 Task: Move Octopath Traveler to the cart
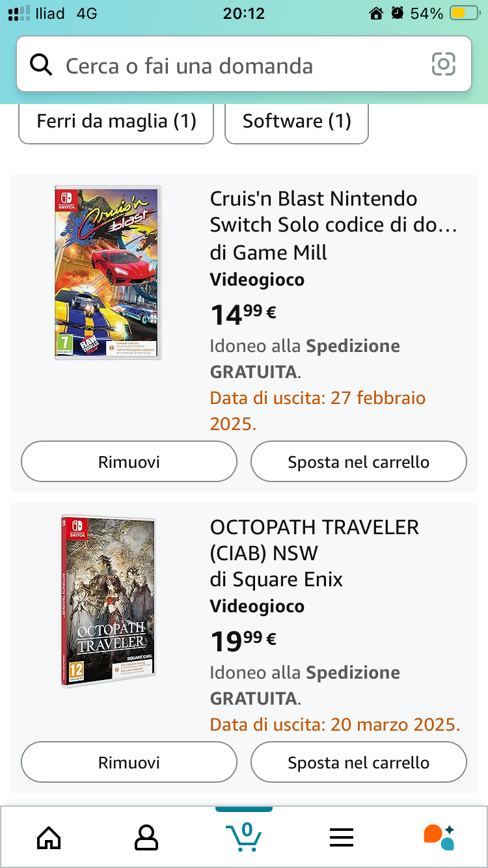coord(359,763)
